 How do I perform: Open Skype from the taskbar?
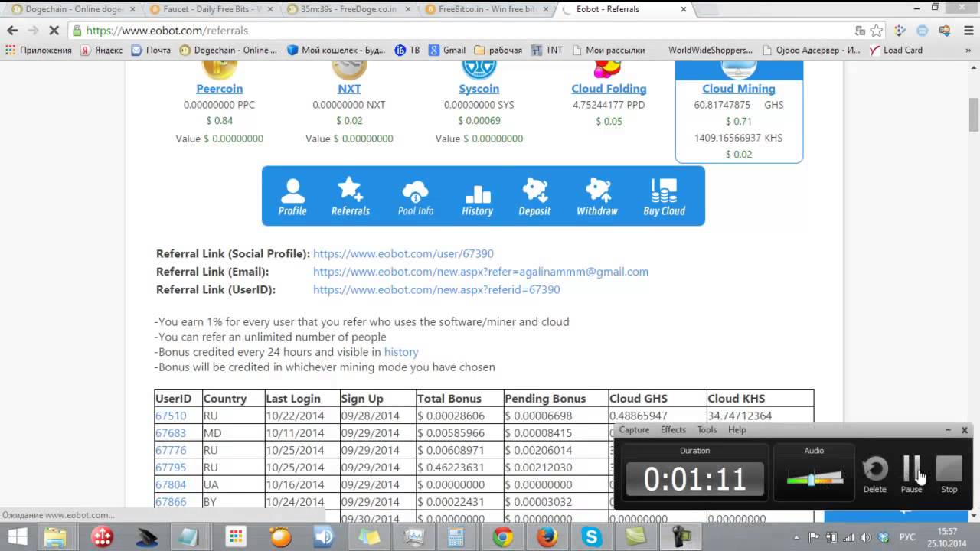(x=591, y=537)
